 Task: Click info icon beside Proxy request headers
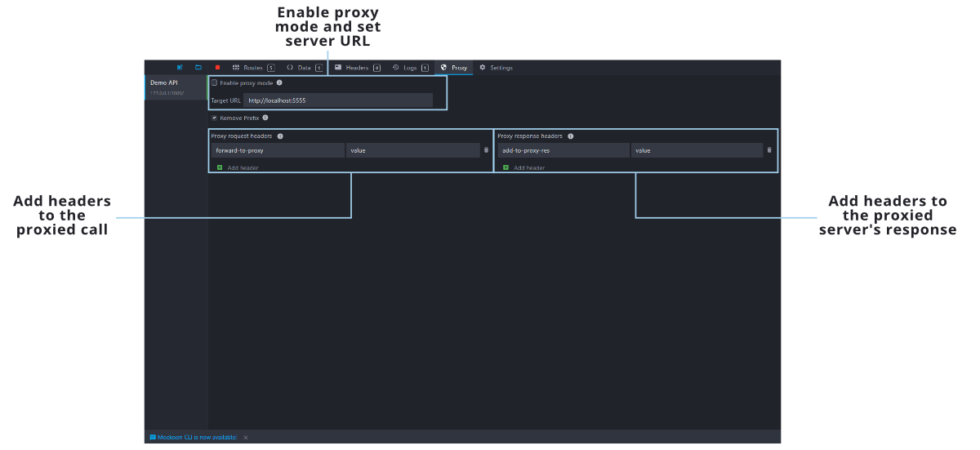tap(280, 136)
